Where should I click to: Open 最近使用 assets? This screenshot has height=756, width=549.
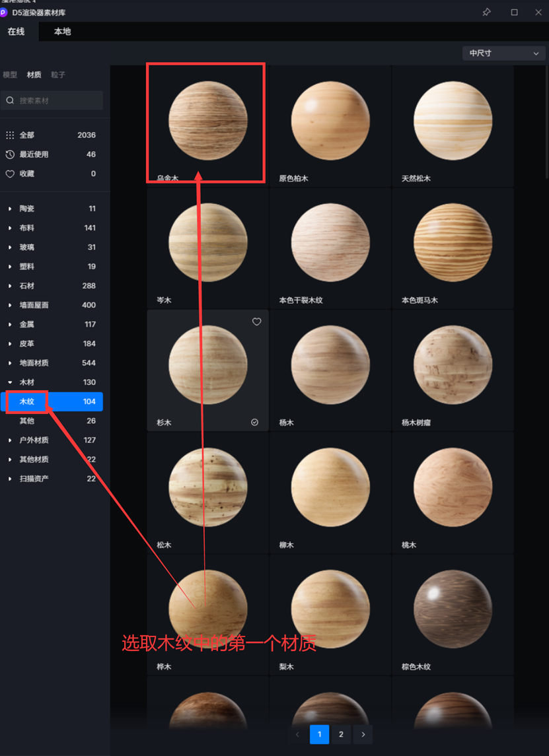point(52,155)
